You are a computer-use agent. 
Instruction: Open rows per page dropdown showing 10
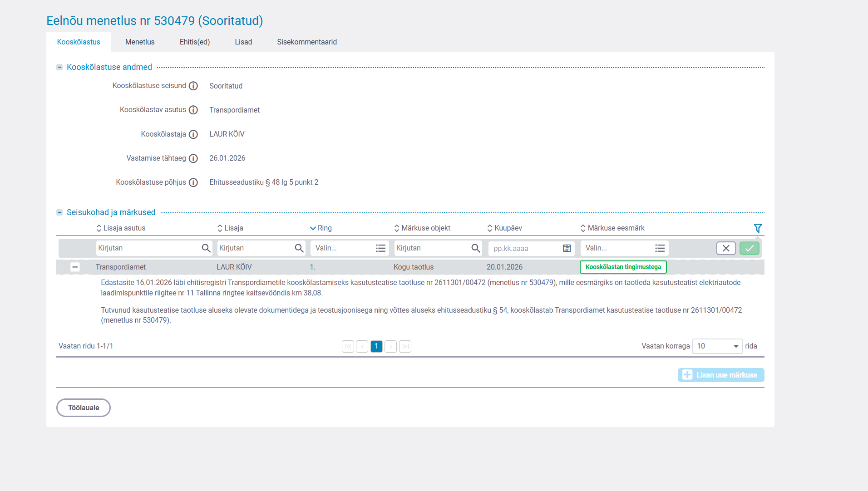pos(717,346)
